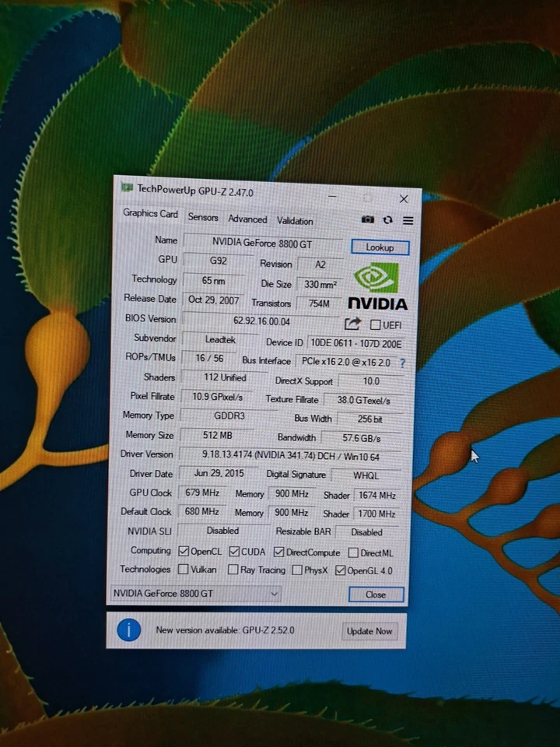Image resolution: width=560 pixels, height=747 pixels.
Task: Click the GPU field showing G92
Action: coord(218,261)
